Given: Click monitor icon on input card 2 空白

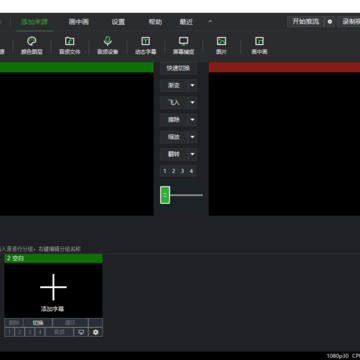Looking at the screenshot, I should tap(81, 332).
